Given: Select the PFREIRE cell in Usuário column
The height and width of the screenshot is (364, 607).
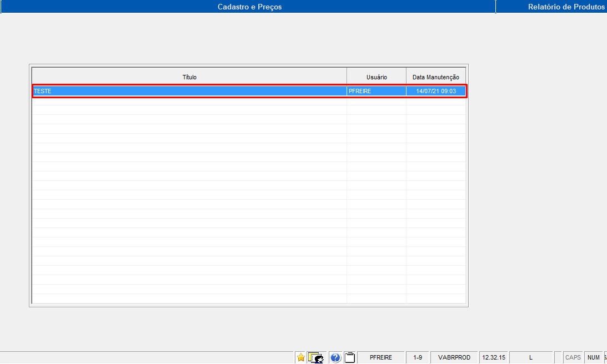Looking at the screenshot, I should (377, 91).
